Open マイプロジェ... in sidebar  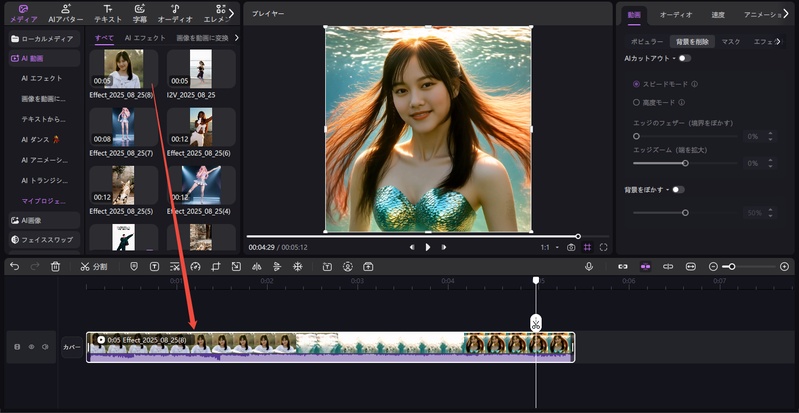pyautogui.click(x=43, y=201)
